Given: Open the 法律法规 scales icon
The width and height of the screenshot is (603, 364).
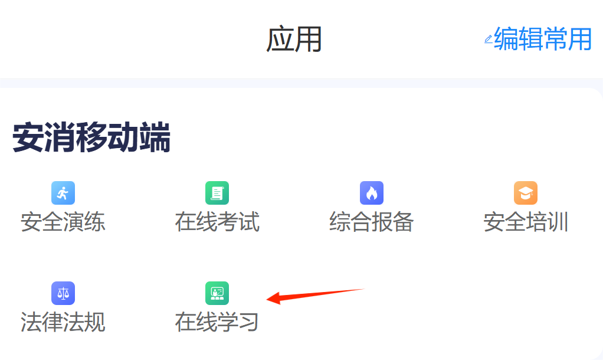Looking at the screenshot, I should pyautogui.click(x=63, y=293).
